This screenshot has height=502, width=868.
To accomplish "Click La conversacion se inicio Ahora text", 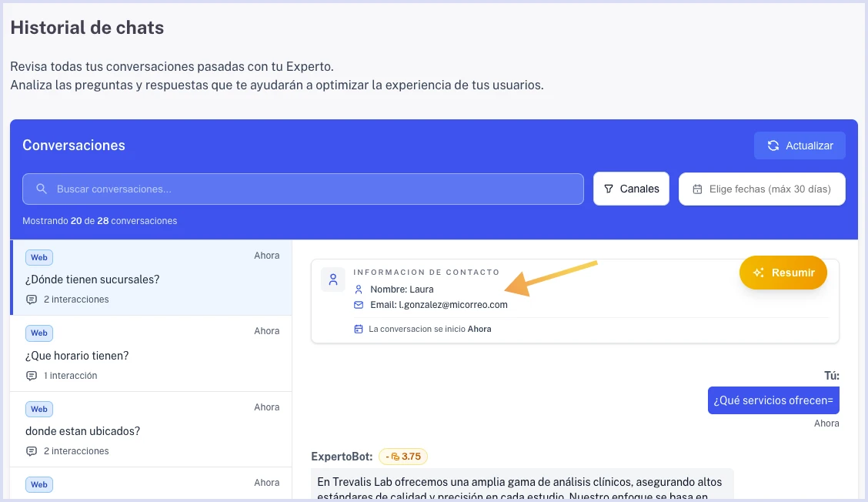I will coord(429,329).
